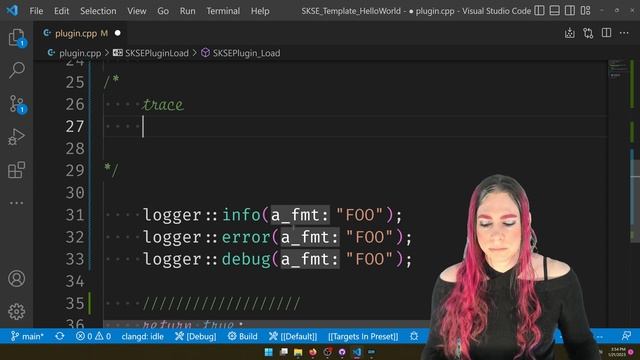
Task: Synchronize changes in status bar
Action: [60, 336]
